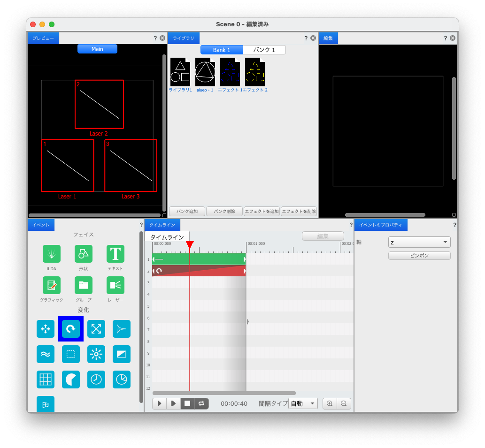Open the aiueo - 1 library thumbnail

[x=205, y=72]
